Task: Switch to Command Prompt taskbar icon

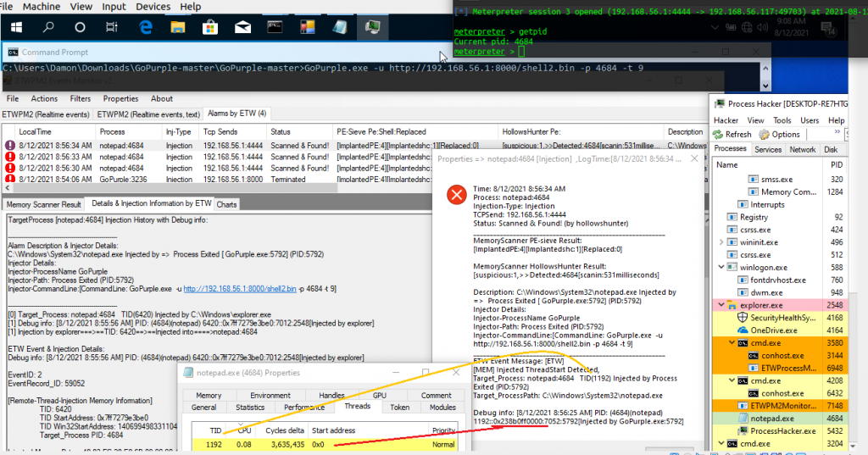Action: (275, 27)
